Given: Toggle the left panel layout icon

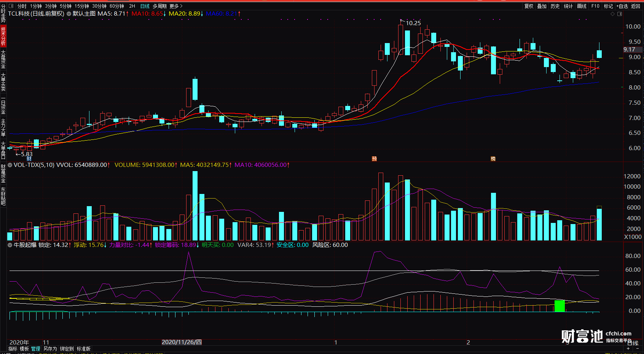Looking at the screenshot, I should click(x=11, y=6).
